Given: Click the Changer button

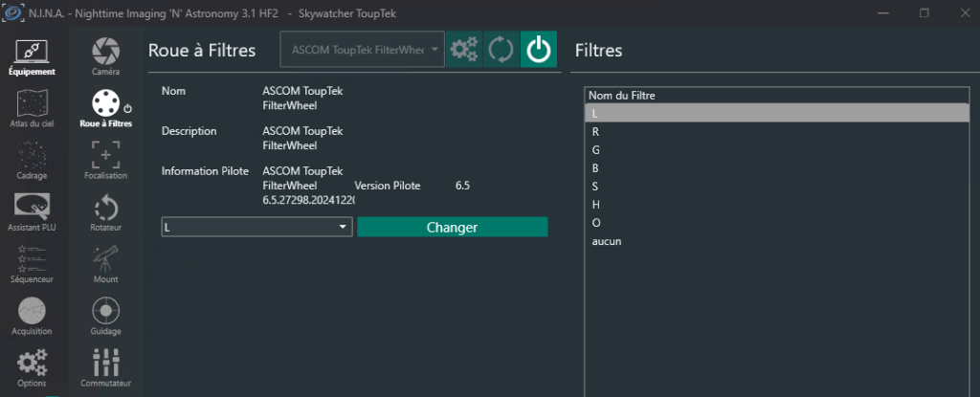Looking at the screenshot, I should (x=453, y=227).
